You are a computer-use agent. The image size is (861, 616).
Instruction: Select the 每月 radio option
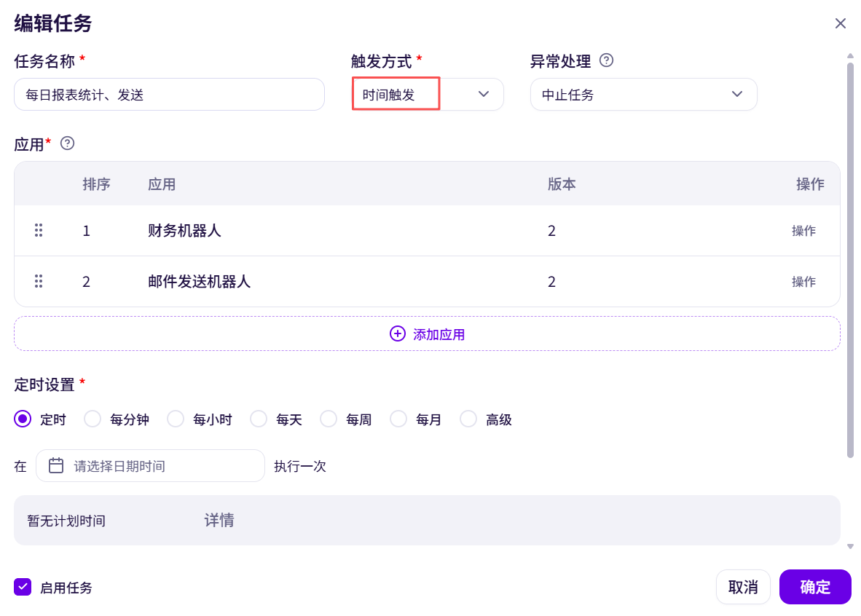398,419
